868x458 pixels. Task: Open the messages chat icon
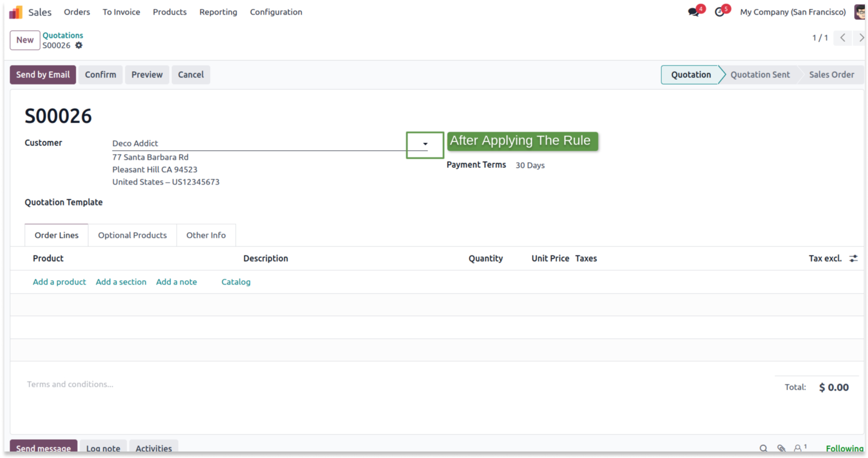click(x=693, y=12)
